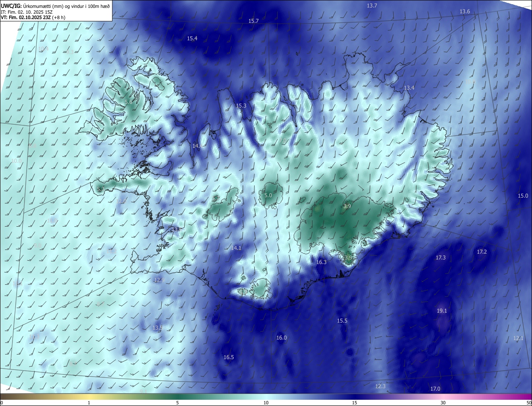
Task: Click the 3.9 label inside Vatnajökull glacier
Action: coord(347,206)
